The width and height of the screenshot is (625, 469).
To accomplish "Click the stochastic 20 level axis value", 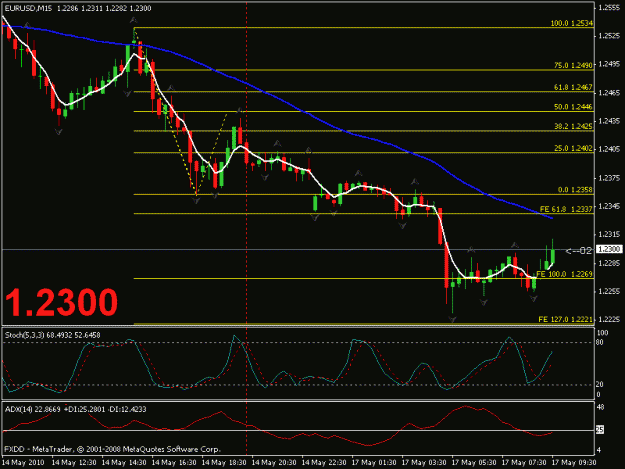I will point(601,385).
